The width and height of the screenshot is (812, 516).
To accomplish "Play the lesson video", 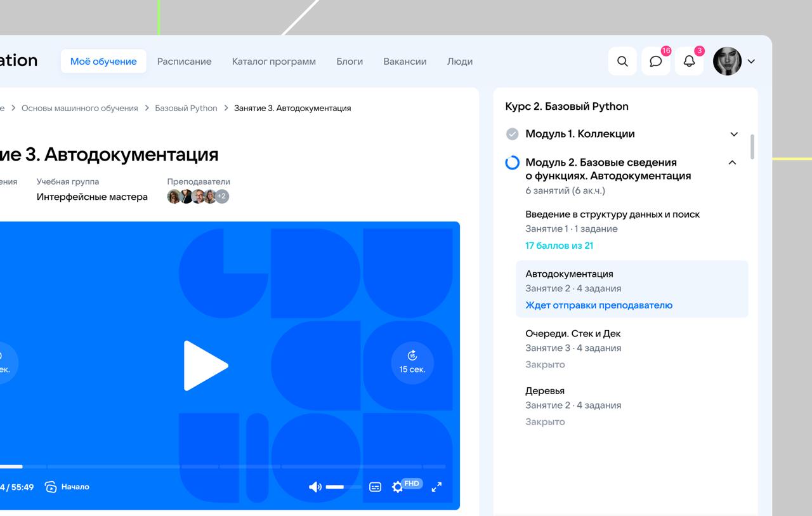I will click(206, 366).
